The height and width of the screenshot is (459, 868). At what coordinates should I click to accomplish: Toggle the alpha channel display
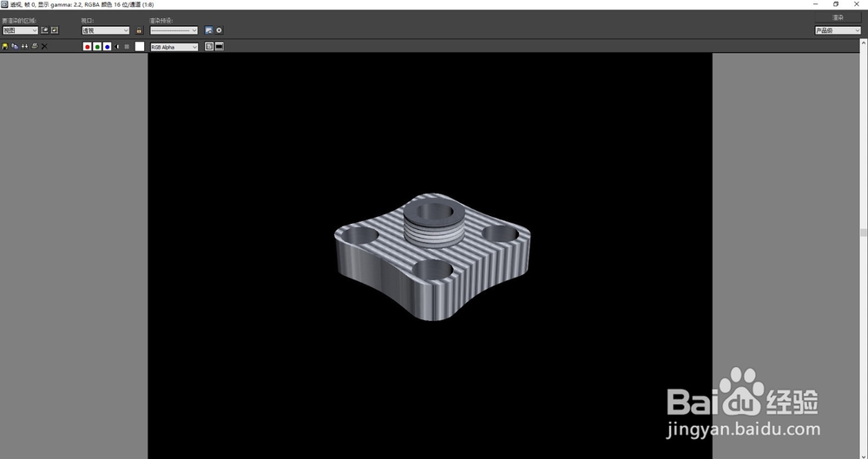117,47
